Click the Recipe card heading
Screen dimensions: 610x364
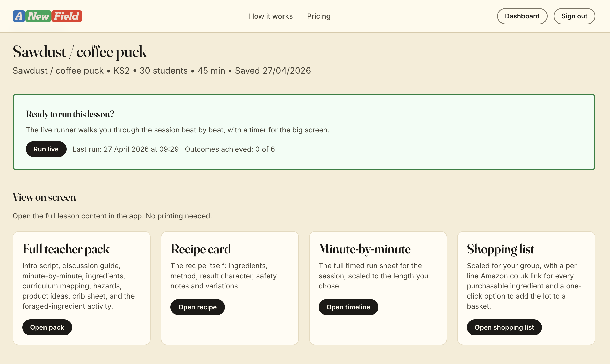tap(201, 249)
